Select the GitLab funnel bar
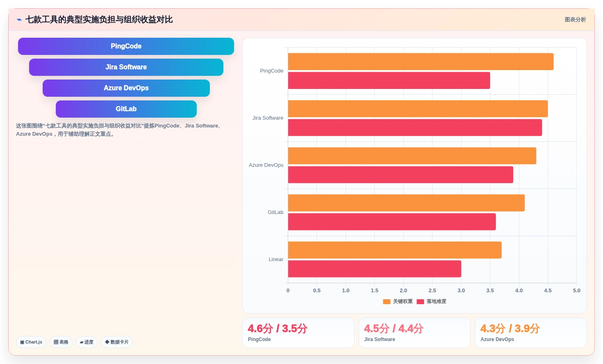Image resolution: width=603 pixels, height=364 pixels. [126, 109]
